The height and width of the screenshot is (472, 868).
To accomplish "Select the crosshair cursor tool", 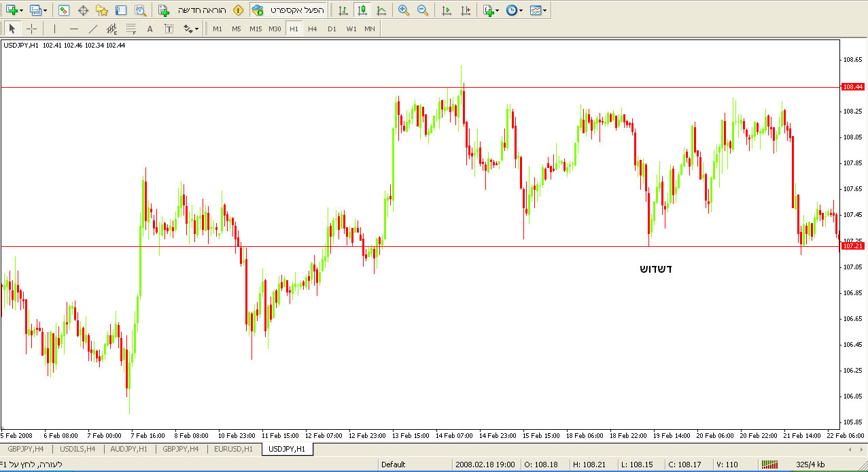I will point(31,29).
